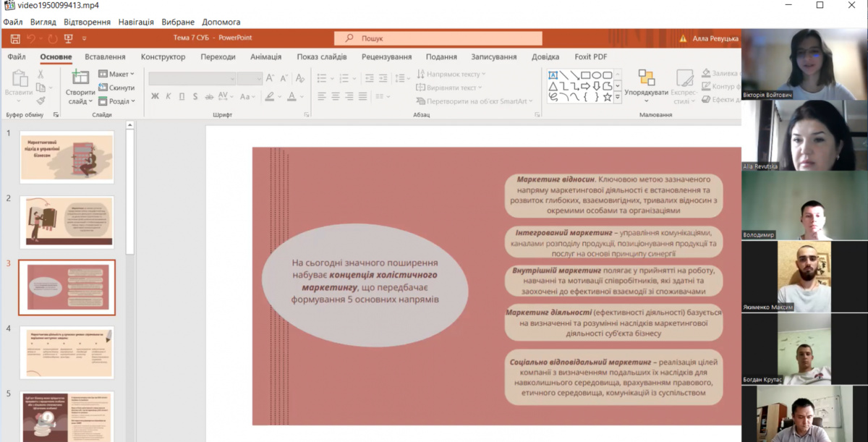
Task: Apply the text highlight color marker
Action: 269,96
